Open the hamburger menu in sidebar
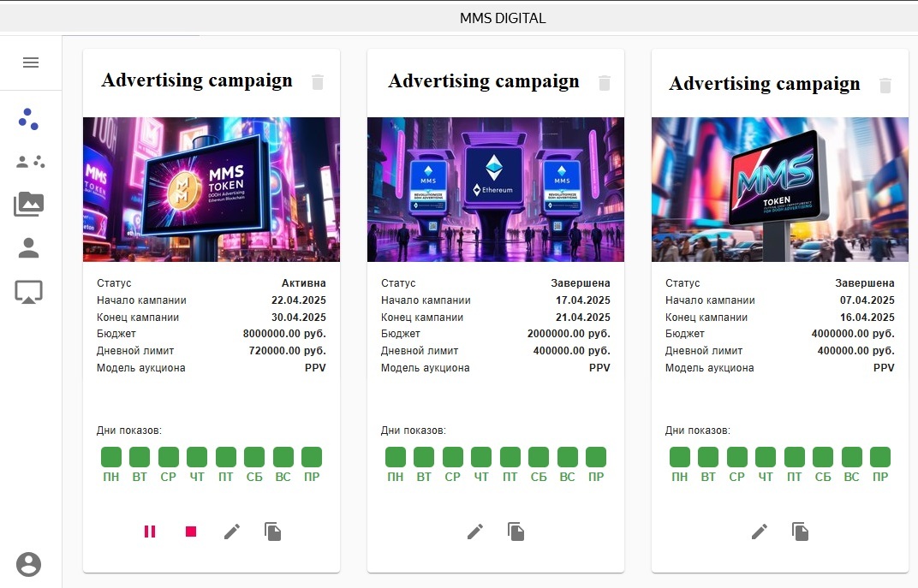This screenshot has height=588, width=918. pyautogui.click(x=31, y=62)
